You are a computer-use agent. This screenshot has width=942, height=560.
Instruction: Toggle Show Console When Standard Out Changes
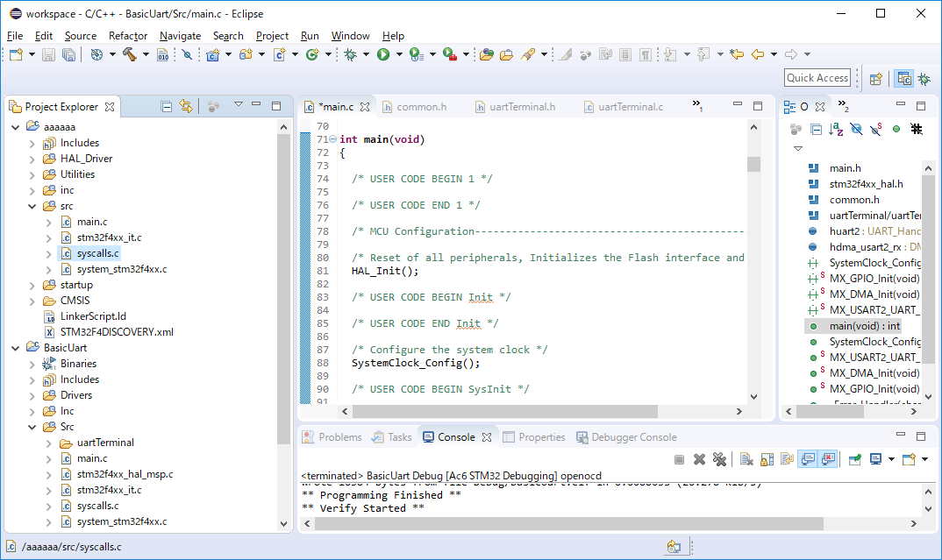click(x=806, y=459)
